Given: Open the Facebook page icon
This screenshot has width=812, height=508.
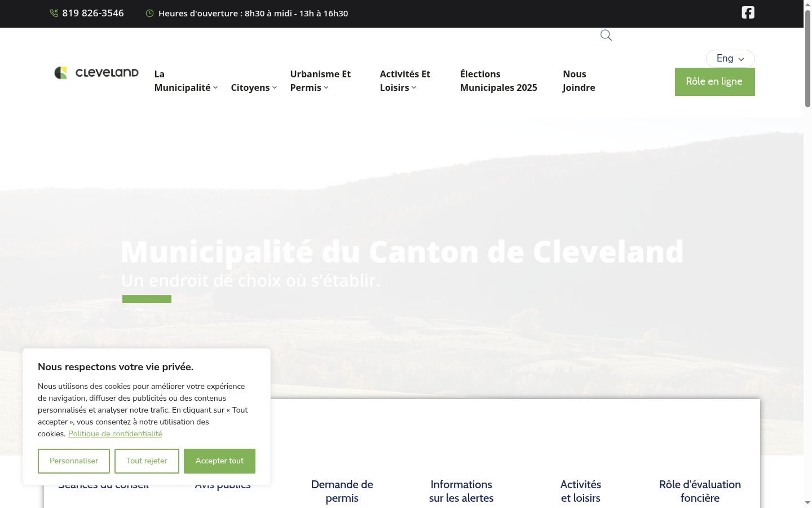Looking at the screenshot, I should (x=748, y=12).
